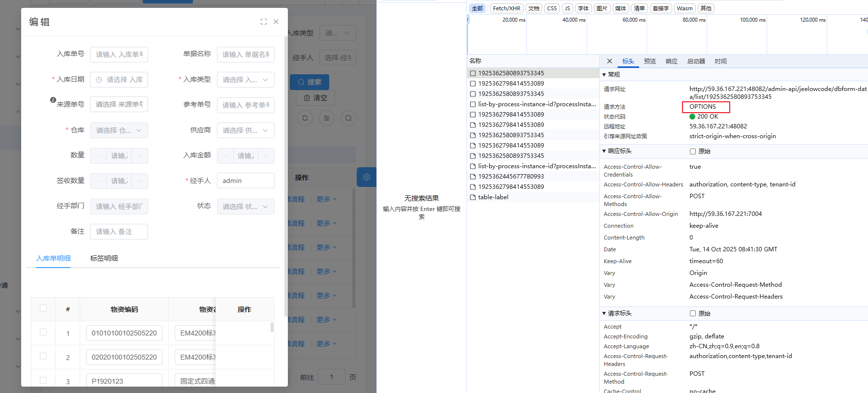Open the 入库类型 dropdown in the dialog
The image size is (868, 393).
pyautogui.click(x=246, y=80)
